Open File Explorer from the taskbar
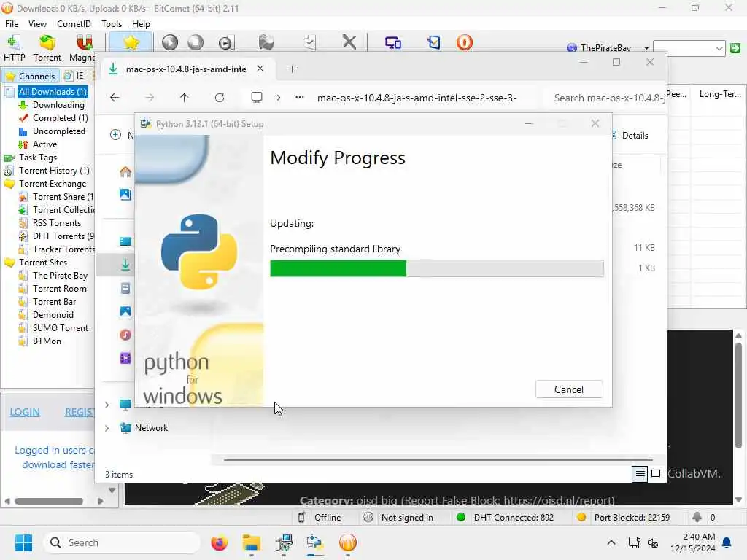Image resolution: width=747 pixels, height=560 pixels. point(251,542)
